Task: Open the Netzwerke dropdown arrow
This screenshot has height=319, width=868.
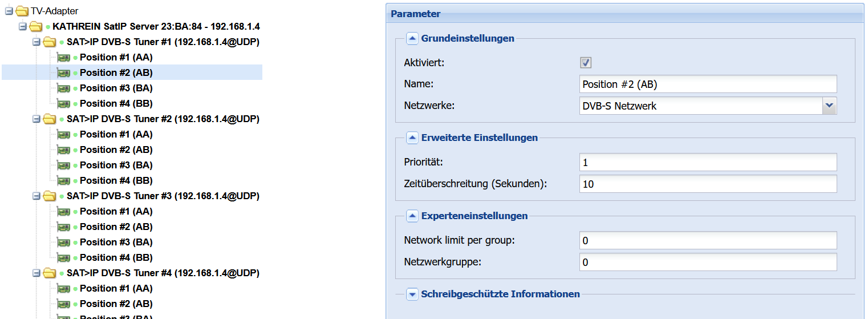Action: tap(829, 106)
